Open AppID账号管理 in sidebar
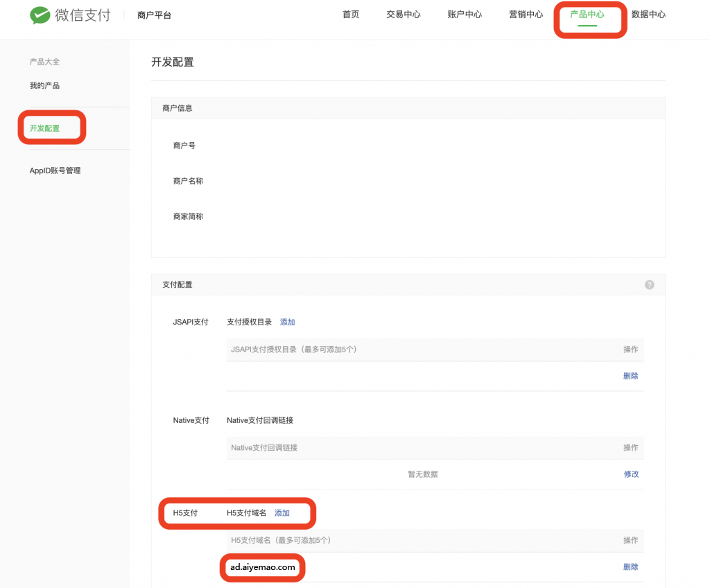Screen dimensions: 710x588 click(x=55, y=171)
